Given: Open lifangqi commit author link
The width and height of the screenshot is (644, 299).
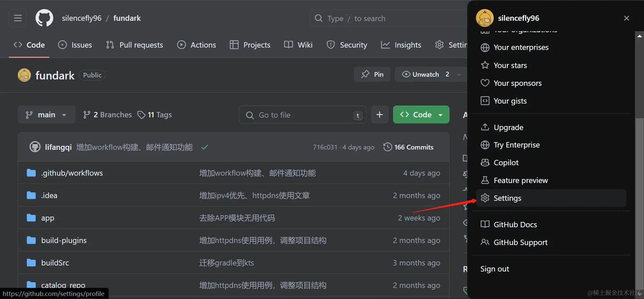Looking at the screenshot, I should 58,147.
